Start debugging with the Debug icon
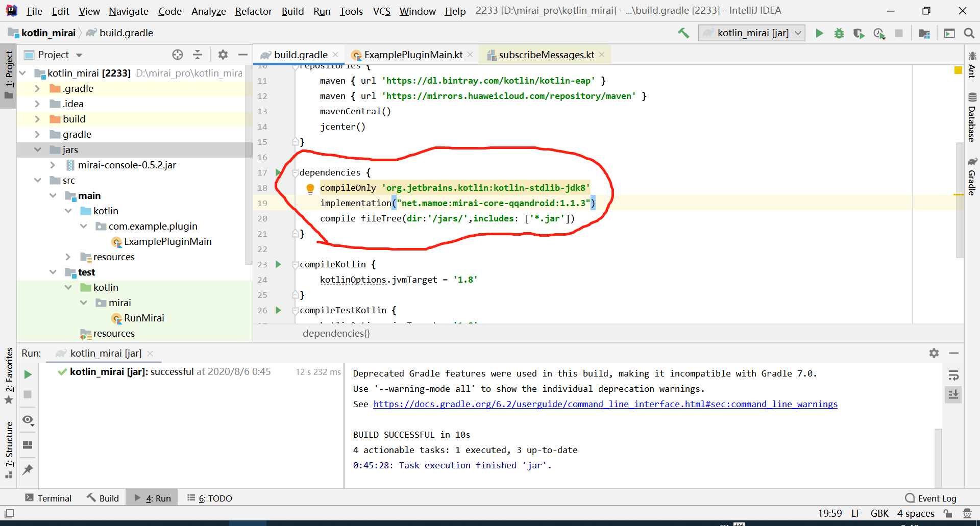Viewport: 980px width, 526px height. click(839, 33)
